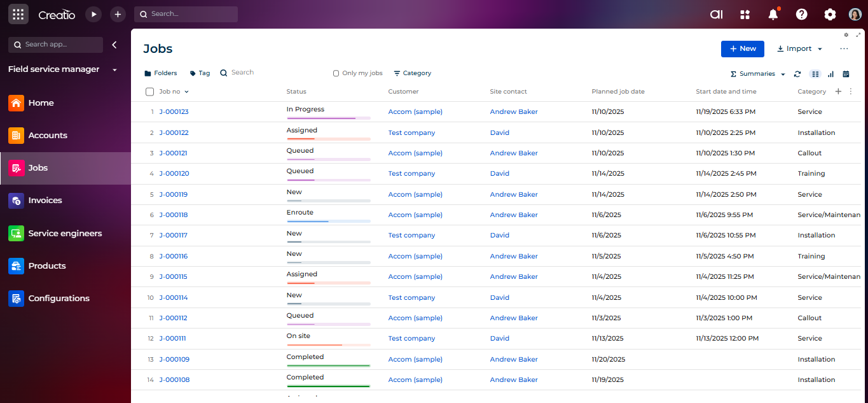
Task: Click In Progress status bar of J-000123
Action: 328,118
